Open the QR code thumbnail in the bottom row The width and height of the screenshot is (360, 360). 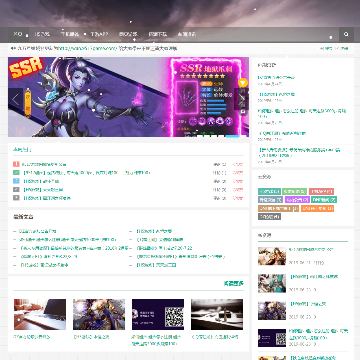[x=158, y=314]
